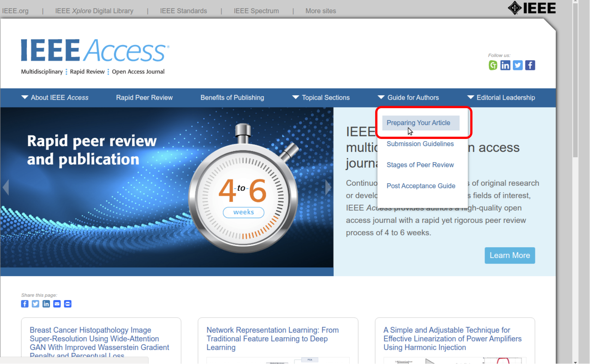Go to next slide with right arrow

[x=328, y=187]
